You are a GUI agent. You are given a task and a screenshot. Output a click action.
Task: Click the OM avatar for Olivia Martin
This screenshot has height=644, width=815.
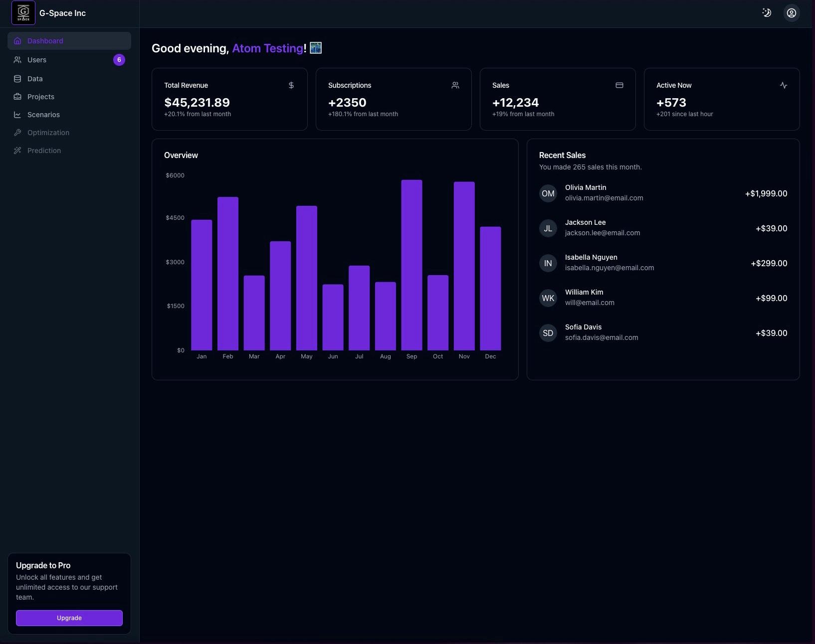548,193
